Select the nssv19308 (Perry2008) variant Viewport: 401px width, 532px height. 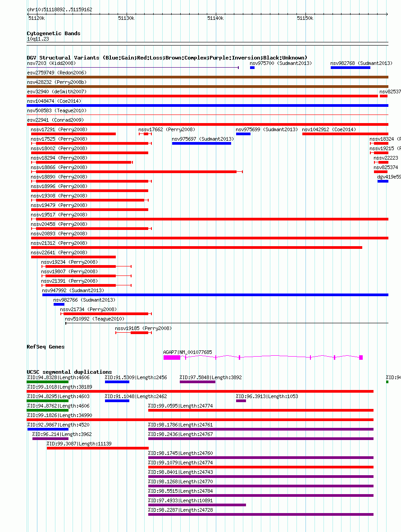pos(90,201)
